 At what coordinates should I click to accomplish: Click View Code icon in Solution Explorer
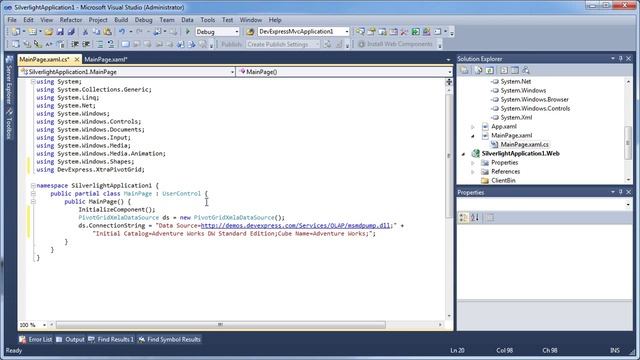point(504,70)
